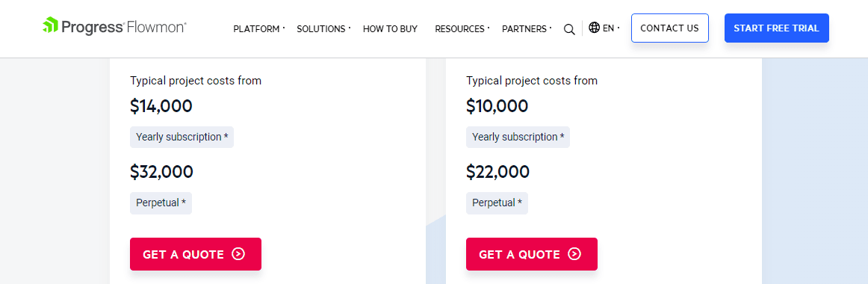Select right Yearly subscription tag
The height and width of the screenshot is (284, 868).
518,138
